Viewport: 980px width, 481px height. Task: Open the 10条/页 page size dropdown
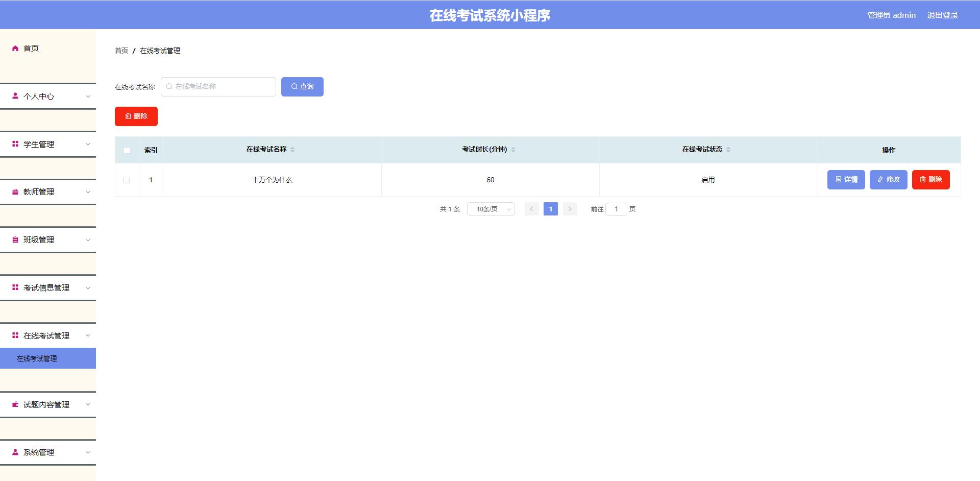(491, 209)
